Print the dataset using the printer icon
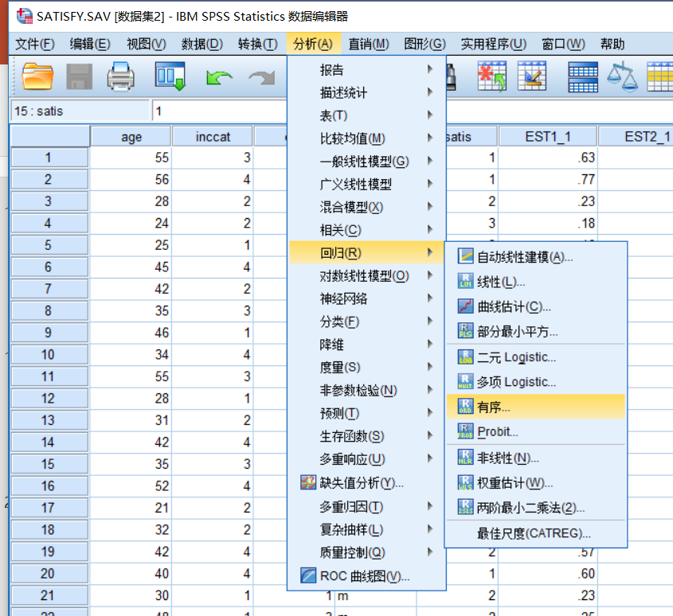 [x=119, y=77]
